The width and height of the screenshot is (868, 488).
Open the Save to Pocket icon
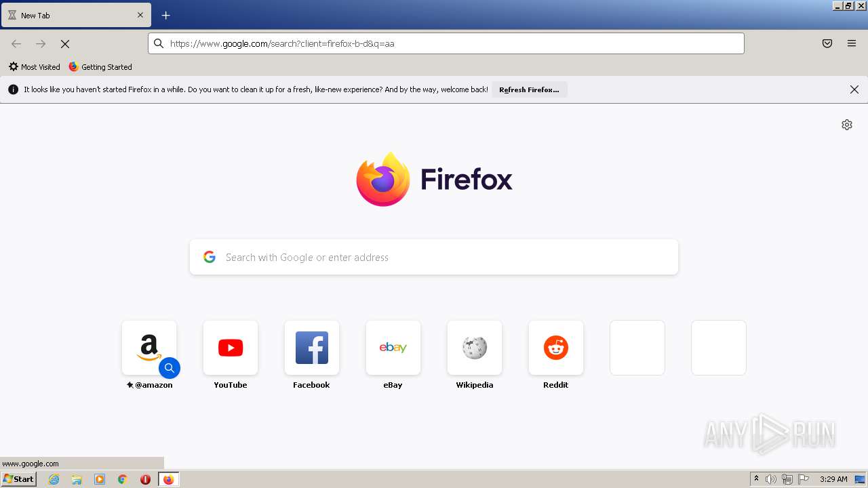click(x=827, y=43)
